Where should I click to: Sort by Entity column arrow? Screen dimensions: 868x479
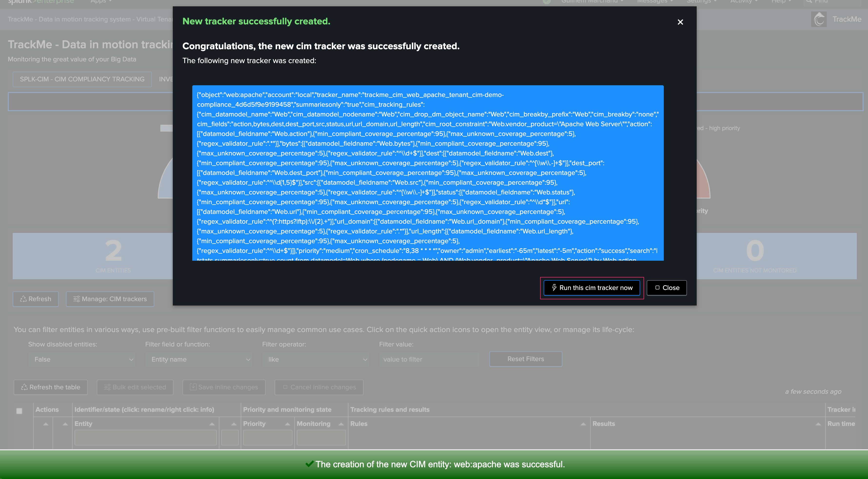[212, 424]
